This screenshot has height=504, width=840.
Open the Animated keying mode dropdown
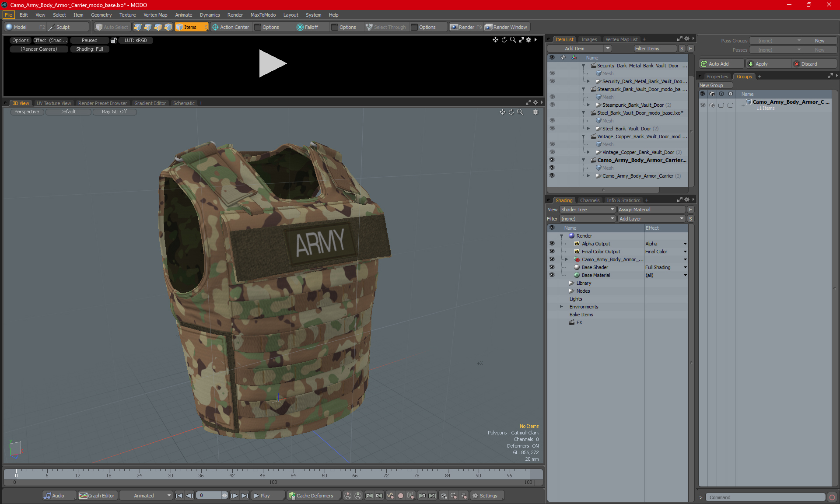(x=146, y=496)
